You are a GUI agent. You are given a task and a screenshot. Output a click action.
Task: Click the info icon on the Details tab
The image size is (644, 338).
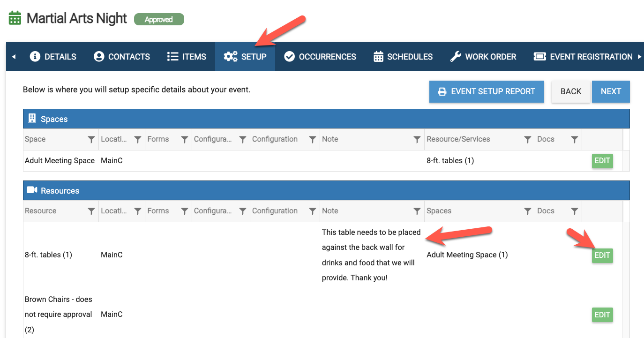click(36, 56)
